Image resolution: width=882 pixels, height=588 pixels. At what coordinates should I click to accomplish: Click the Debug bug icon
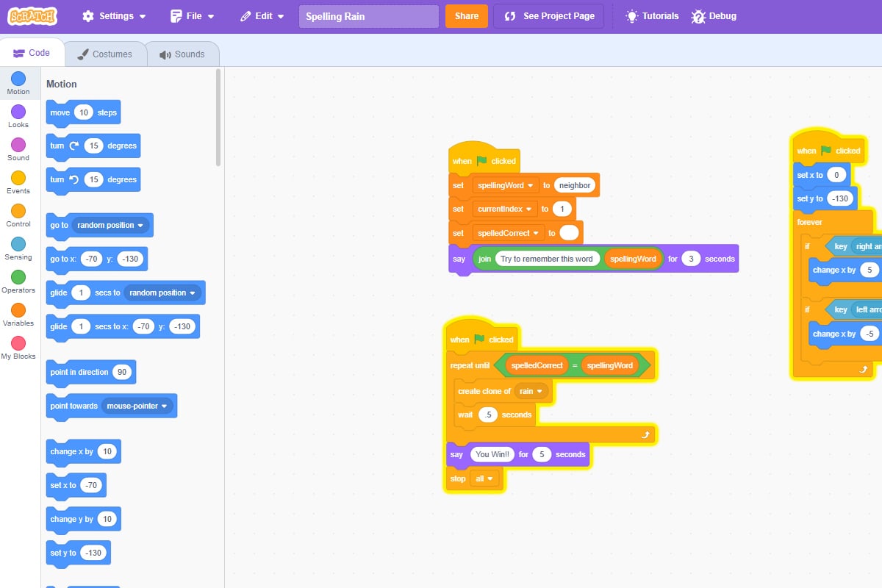tap(698, 16)
